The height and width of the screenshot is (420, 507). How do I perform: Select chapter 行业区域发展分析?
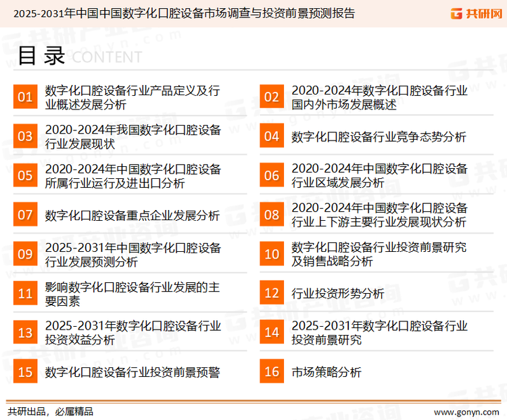click(379, 176)
